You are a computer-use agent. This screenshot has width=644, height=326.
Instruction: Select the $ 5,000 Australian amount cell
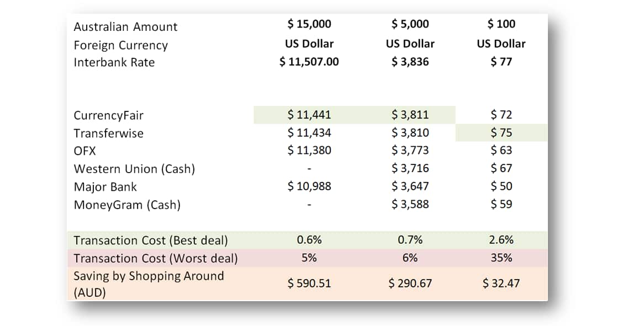tap(410, 24)
